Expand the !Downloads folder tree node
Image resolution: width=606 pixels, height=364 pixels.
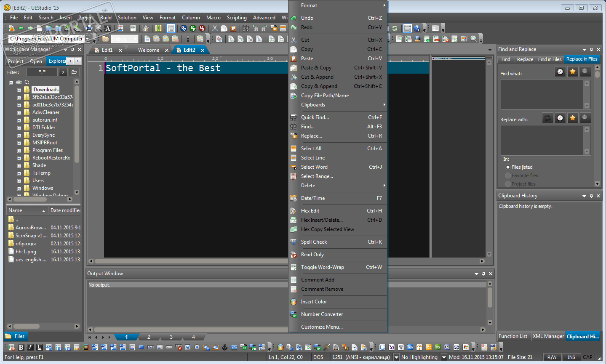coord(19,90)
